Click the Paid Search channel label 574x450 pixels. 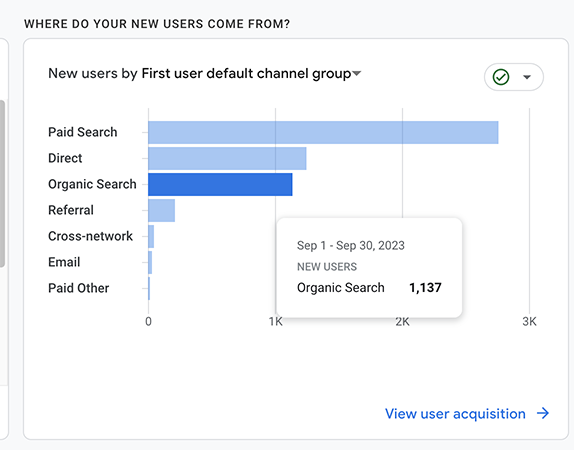tap(83, 132)
